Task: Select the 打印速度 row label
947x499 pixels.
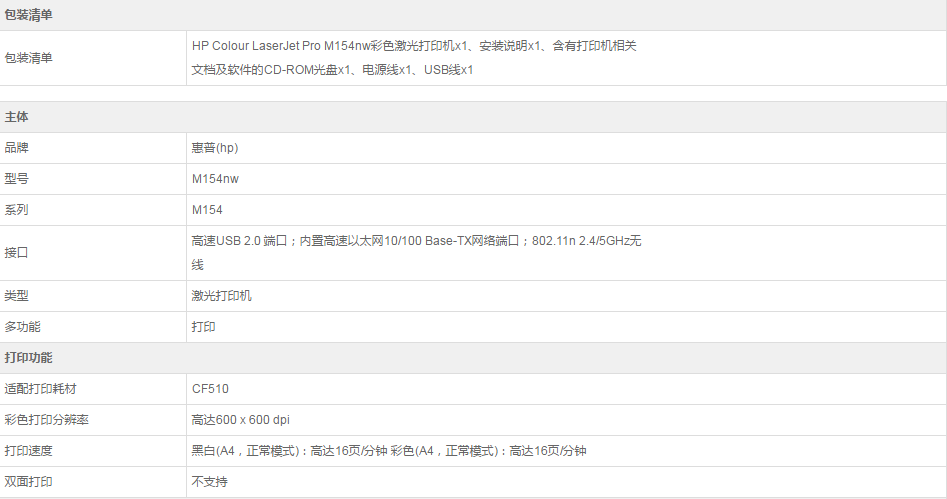Action: tap(28, 451)
